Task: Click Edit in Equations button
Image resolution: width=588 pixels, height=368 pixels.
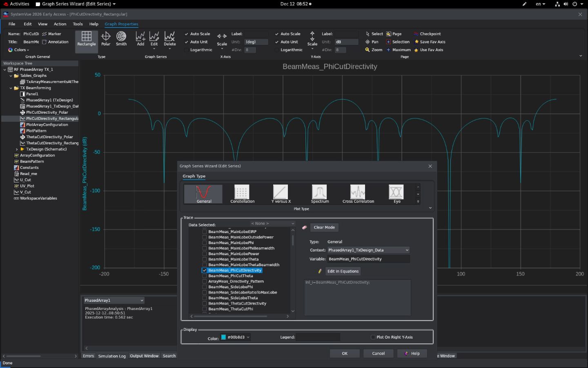Action: [343, 272]
